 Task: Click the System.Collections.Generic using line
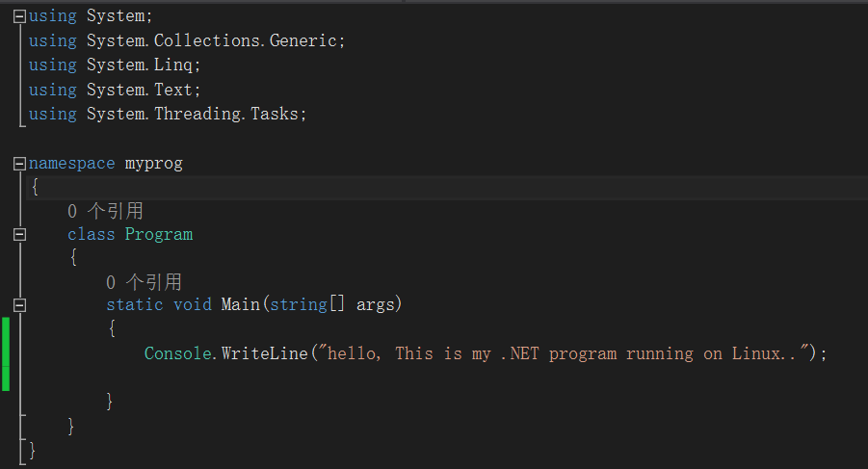click(x=187, y=40)
